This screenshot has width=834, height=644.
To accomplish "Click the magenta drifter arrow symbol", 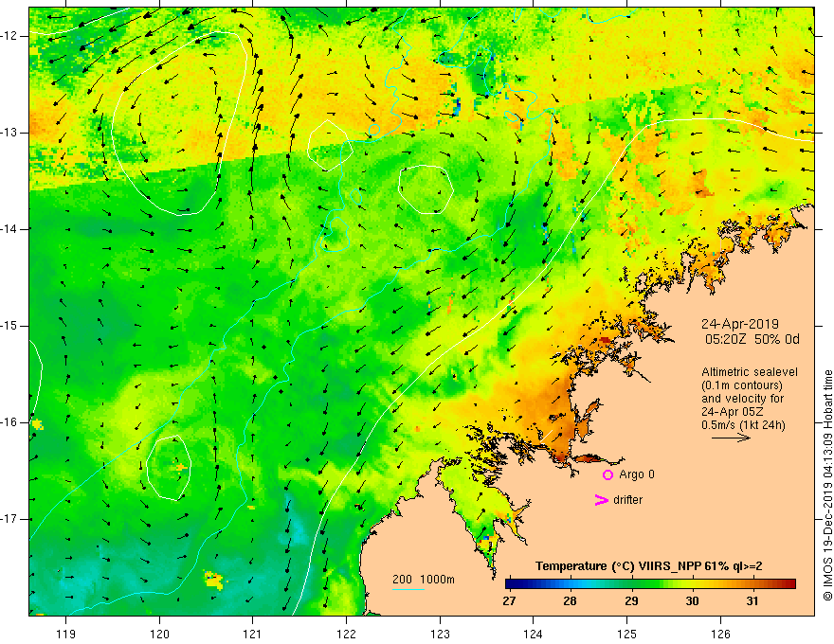I will coord(601,499).
